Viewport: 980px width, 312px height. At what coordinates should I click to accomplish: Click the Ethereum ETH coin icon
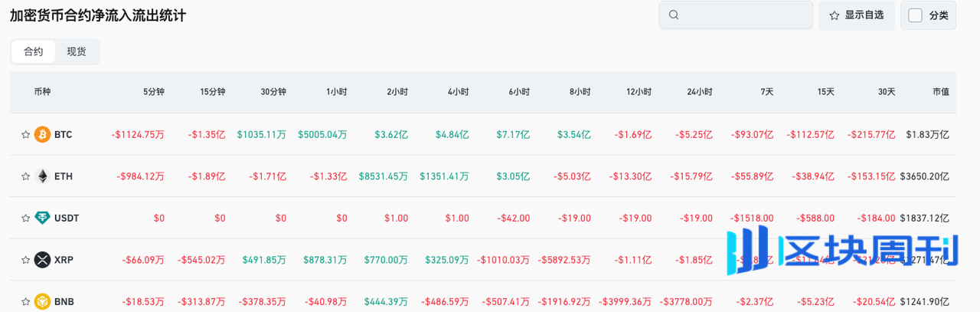(43, 176)
